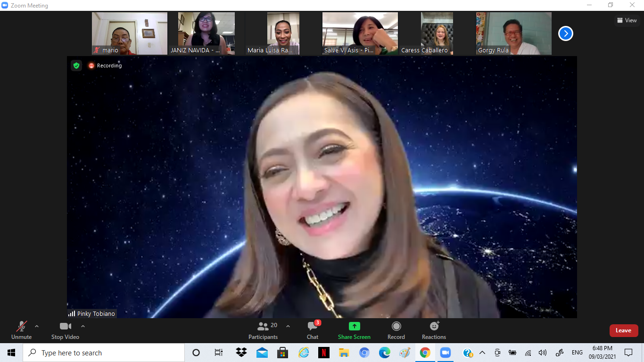
Task: Launch Internet Explorer from taskbar
Action: 304,353
